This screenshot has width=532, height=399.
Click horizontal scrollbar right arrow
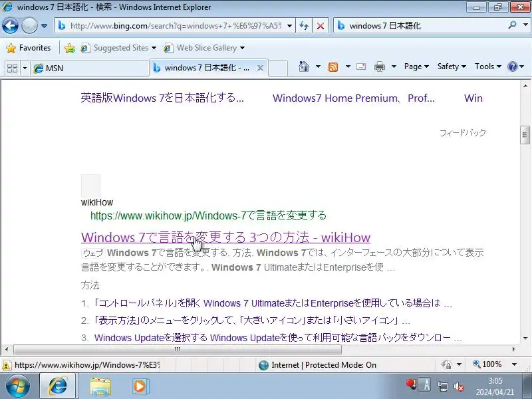click(x=514, y=349)
